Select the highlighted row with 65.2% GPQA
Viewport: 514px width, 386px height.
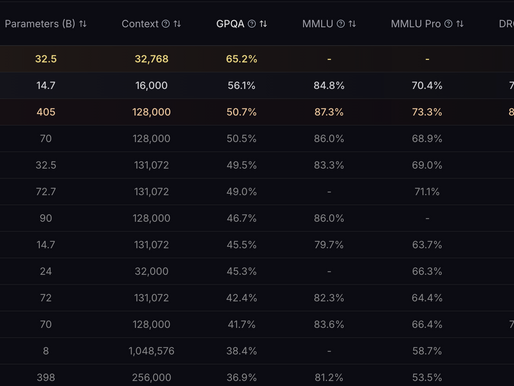point(257,59)
